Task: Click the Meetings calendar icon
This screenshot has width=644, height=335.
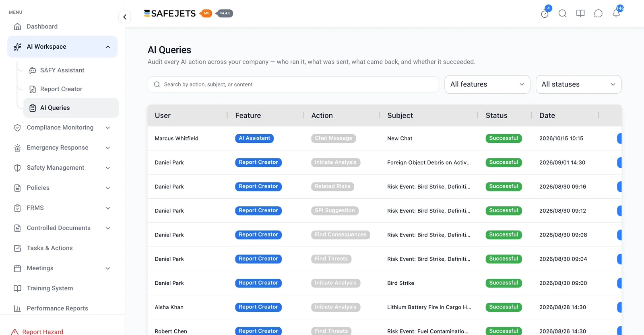Action: 17,268
